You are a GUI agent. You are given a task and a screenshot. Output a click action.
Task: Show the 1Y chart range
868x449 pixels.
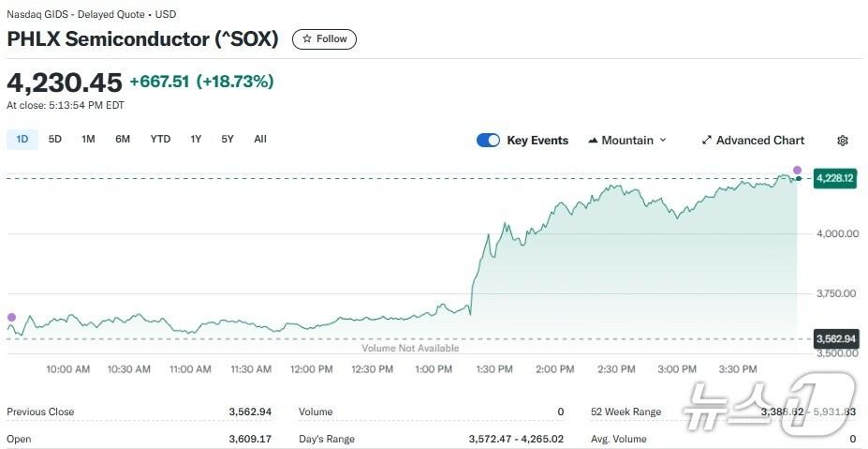point(196,140)
